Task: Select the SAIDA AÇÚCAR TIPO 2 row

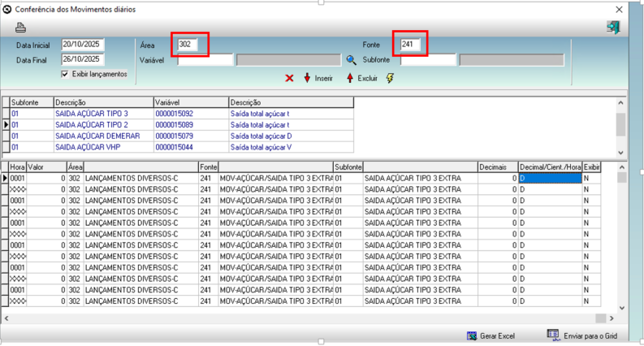Action: 178,124
